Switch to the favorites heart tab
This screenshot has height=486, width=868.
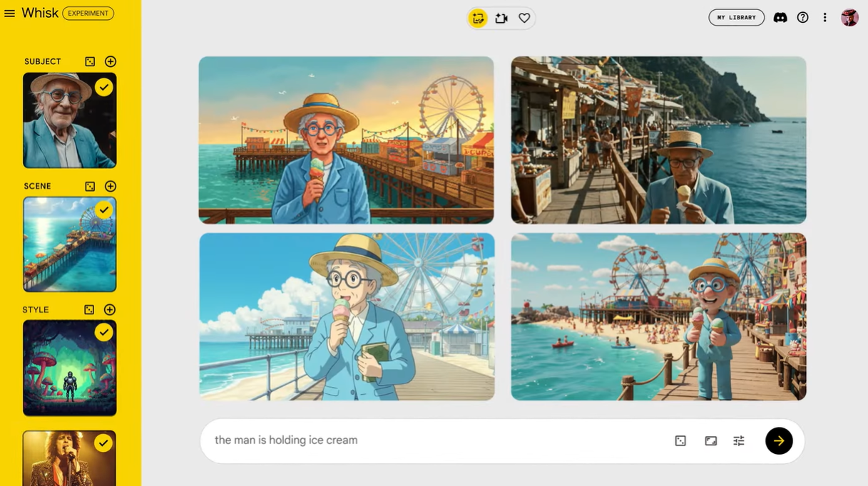[524, 19]
